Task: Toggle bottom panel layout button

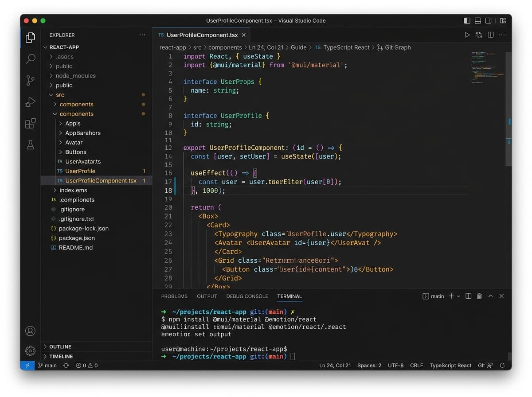Action: pyautogui.click(x=478, y=20)
